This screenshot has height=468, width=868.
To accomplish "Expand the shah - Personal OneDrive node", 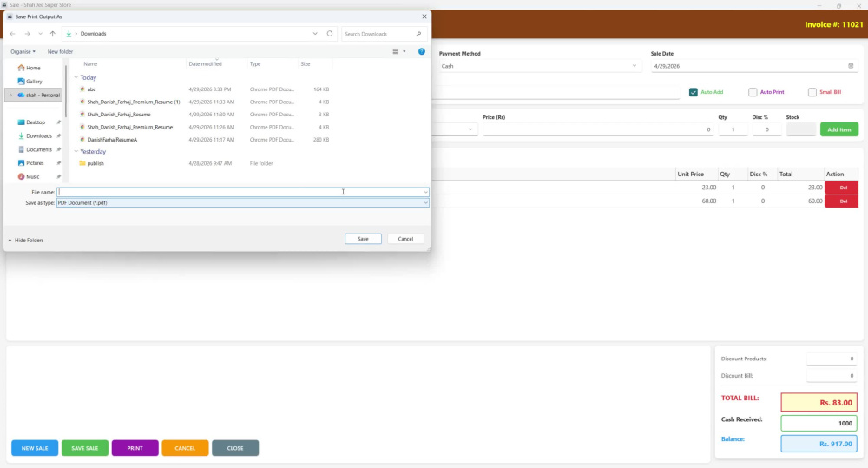I will (10, 96).
